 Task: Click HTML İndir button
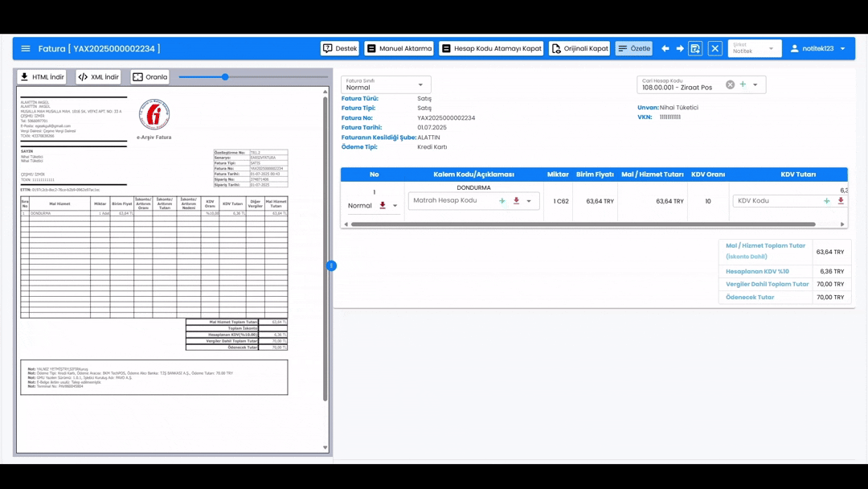tap(42, 77)
